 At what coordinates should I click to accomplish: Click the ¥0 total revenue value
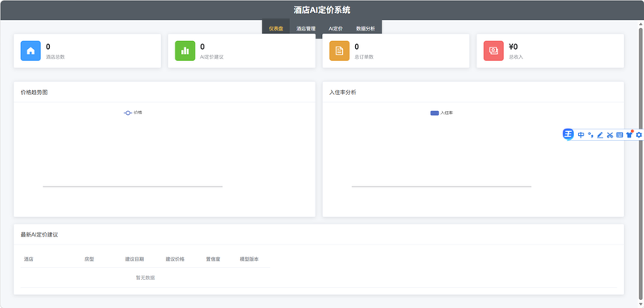coord(514,47)
